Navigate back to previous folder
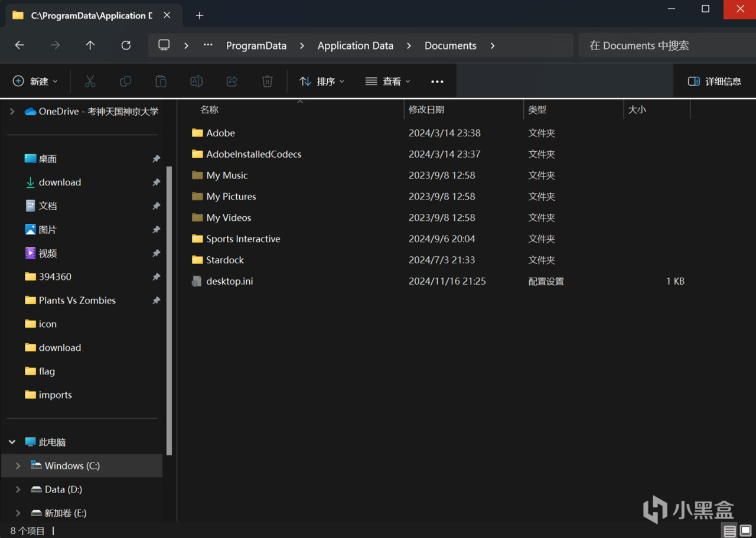Screen dimensions: 756x538 pyautogui.click(x=19, y=45)
